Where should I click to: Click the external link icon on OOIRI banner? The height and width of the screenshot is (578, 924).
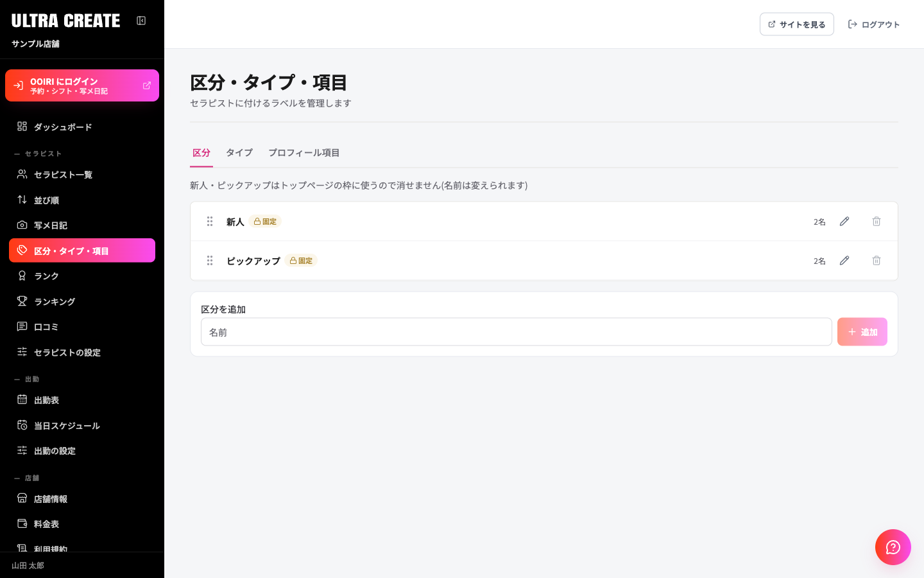147,85
